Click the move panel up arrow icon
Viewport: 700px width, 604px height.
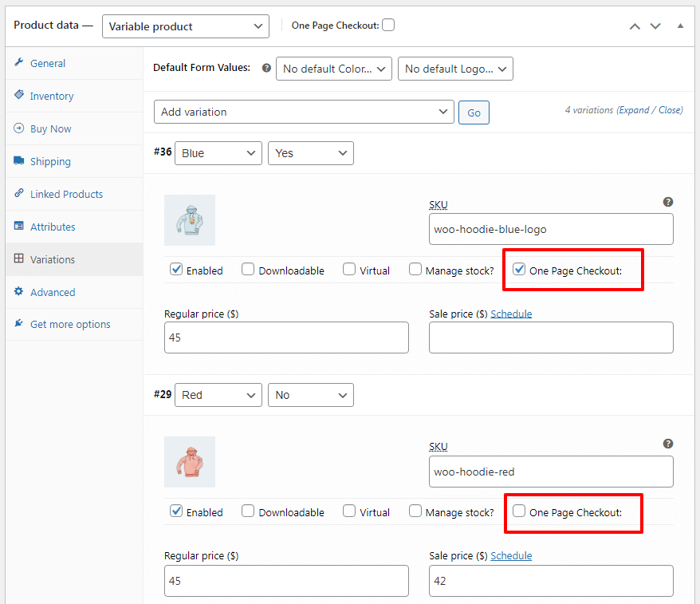(x=635, y=26)
